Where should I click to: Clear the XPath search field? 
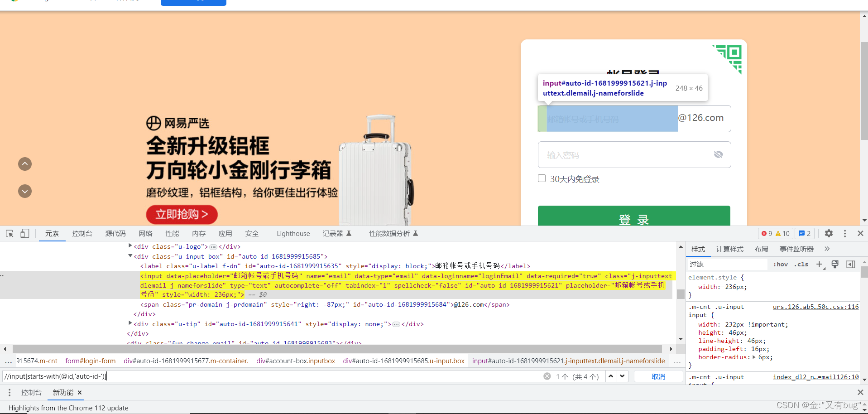coord(547,376)
